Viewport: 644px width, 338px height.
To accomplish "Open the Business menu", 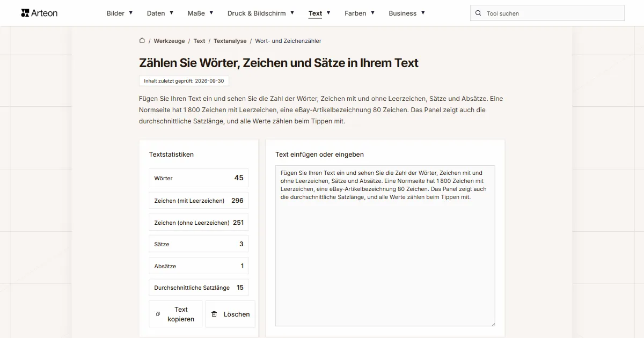I will point(407,13).
